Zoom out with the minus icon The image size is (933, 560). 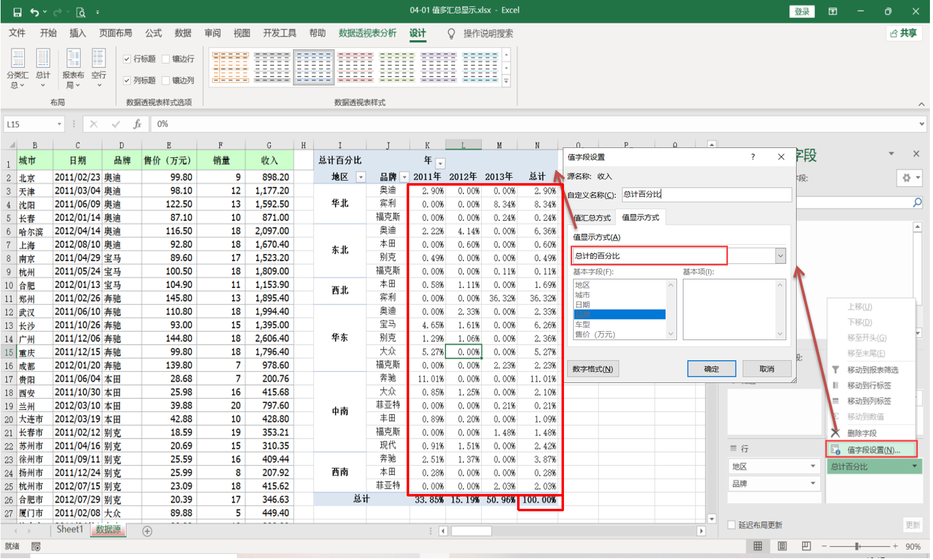tap(824, 546)
